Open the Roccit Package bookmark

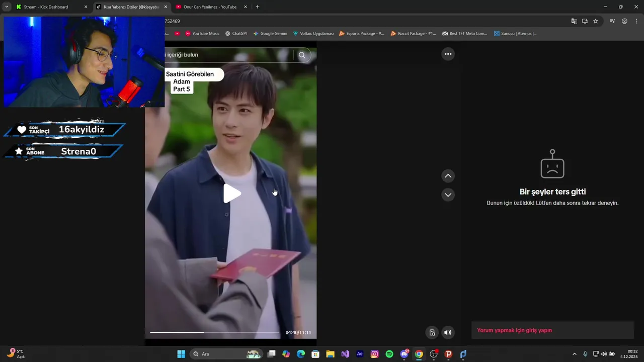[413, 34]
